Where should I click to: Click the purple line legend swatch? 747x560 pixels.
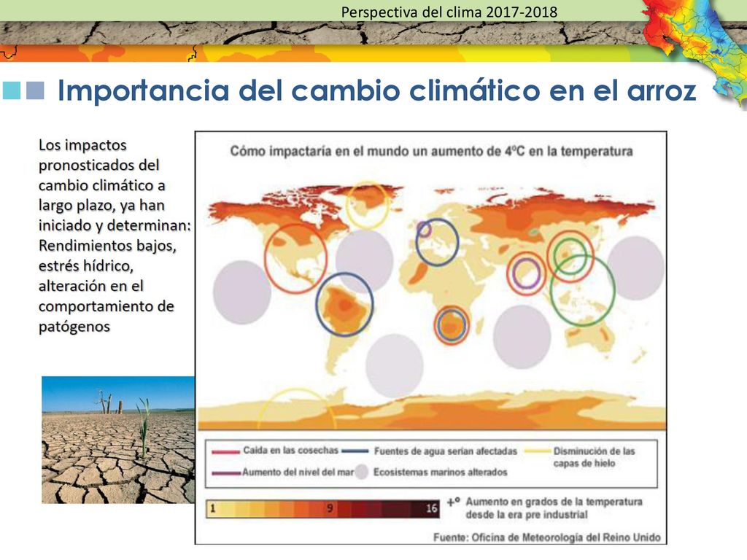pyautogui.click(x=226, y=472)
